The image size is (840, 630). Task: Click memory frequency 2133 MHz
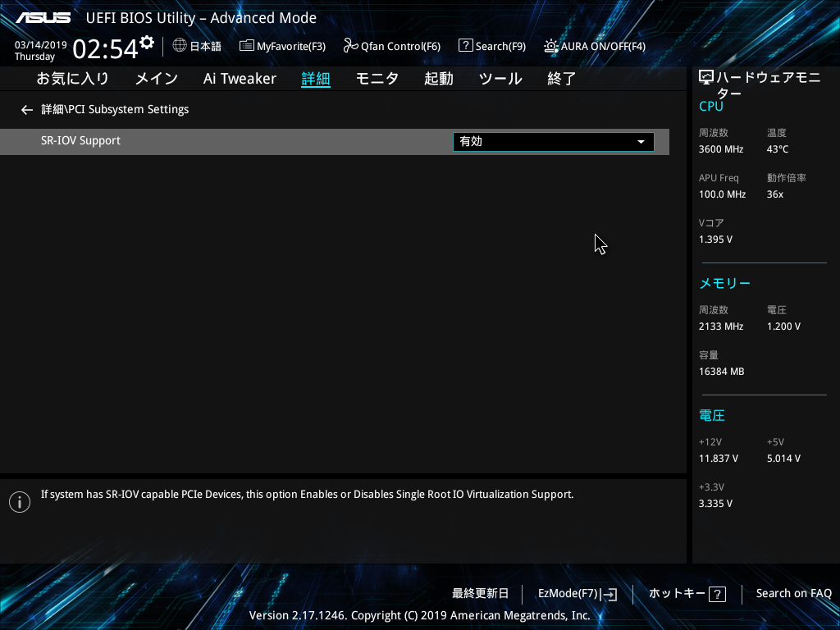tap(721, 326)
